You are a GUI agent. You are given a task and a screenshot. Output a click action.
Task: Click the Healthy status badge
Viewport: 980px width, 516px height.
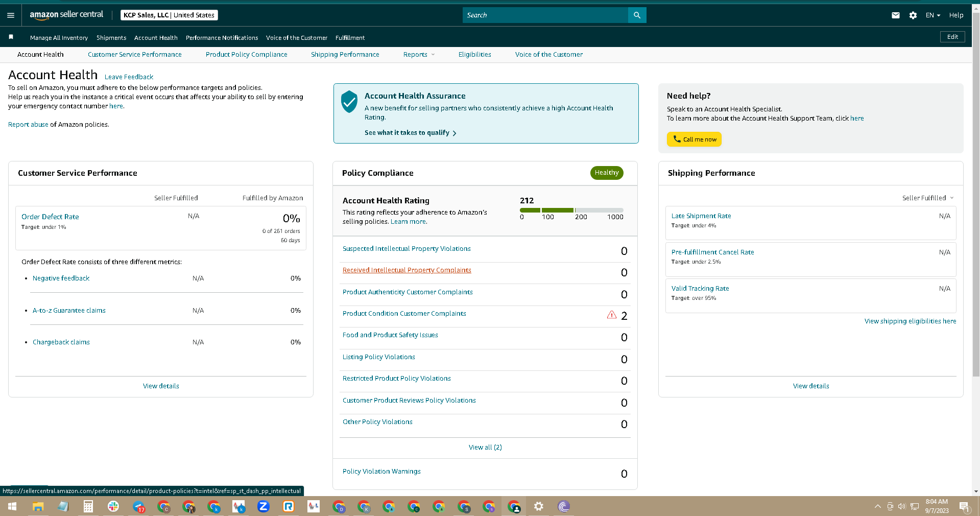[x=607, y=173]
